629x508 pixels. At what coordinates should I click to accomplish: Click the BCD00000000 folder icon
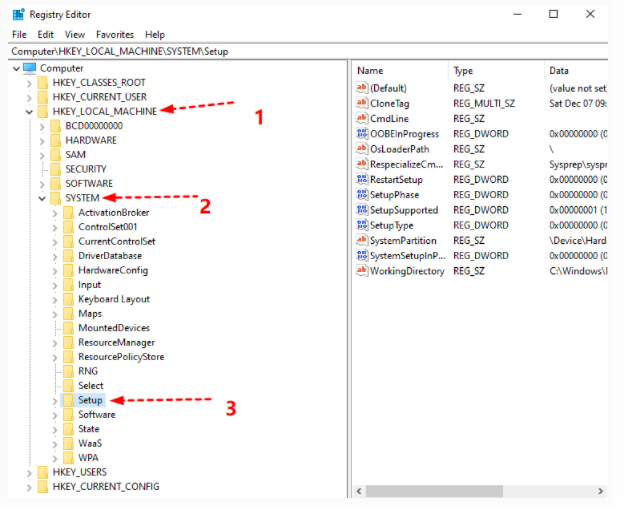tap(56, 126)
